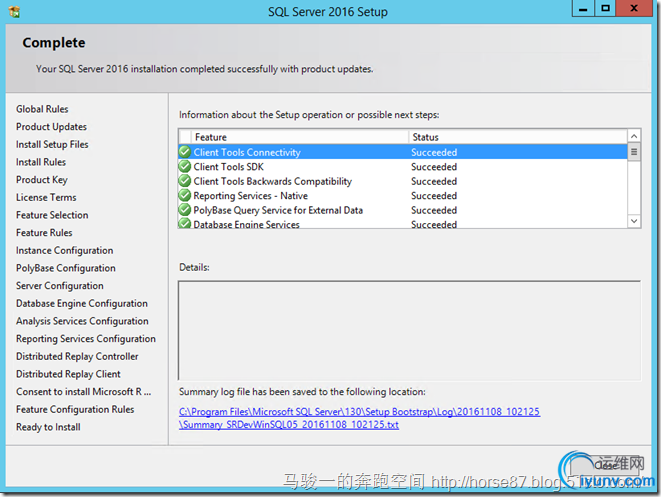Click the Reporting Services Configuration step

point(86,339)
